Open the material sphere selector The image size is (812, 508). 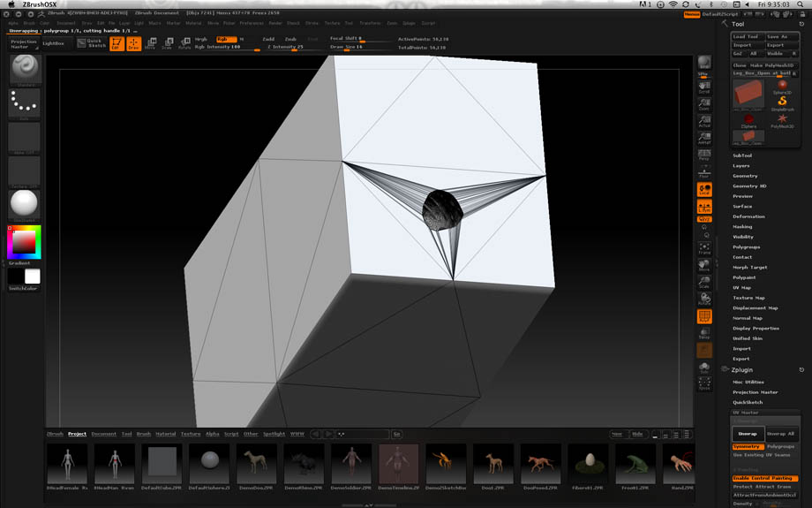click(x=25, y=204)
